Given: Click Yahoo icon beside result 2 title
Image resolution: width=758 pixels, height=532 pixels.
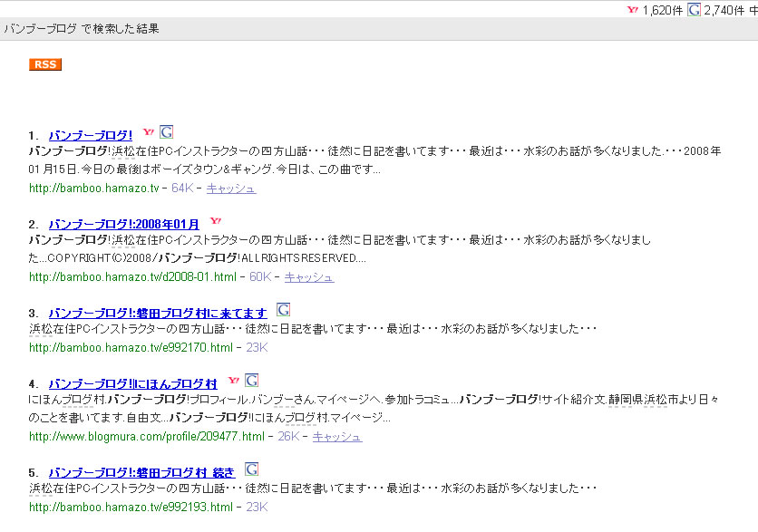Looking at the screenshot, I should coord(216,221).
